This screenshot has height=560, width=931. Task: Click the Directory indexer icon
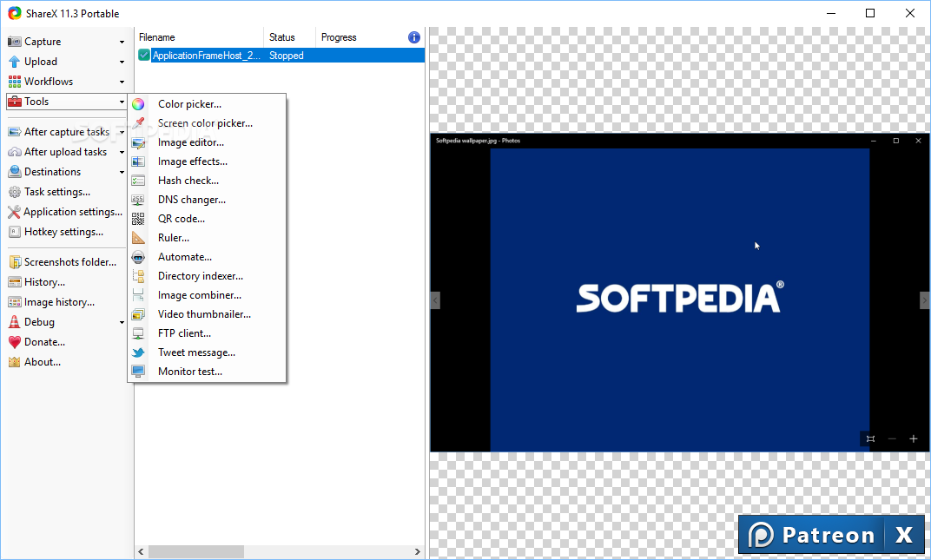pos(138,276)
